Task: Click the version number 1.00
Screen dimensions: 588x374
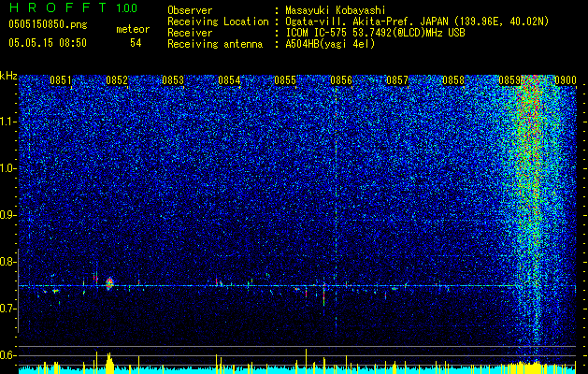Action: [126, 8]
